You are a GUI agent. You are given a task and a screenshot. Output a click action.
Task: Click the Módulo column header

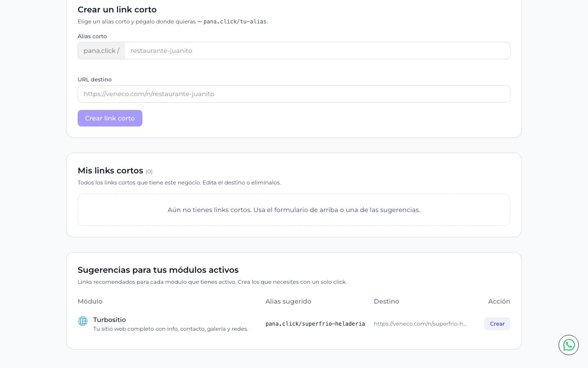(90, 301)
